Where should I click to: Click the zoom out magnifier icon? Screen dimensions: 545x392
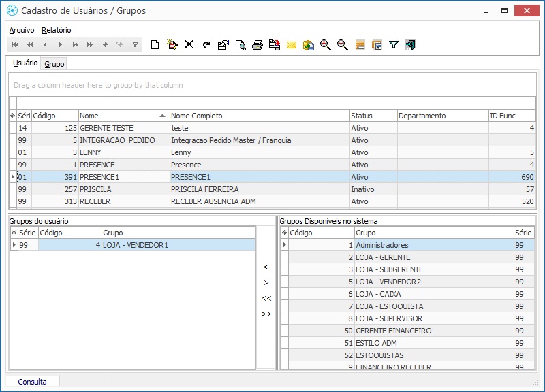(x=343, y=45)
